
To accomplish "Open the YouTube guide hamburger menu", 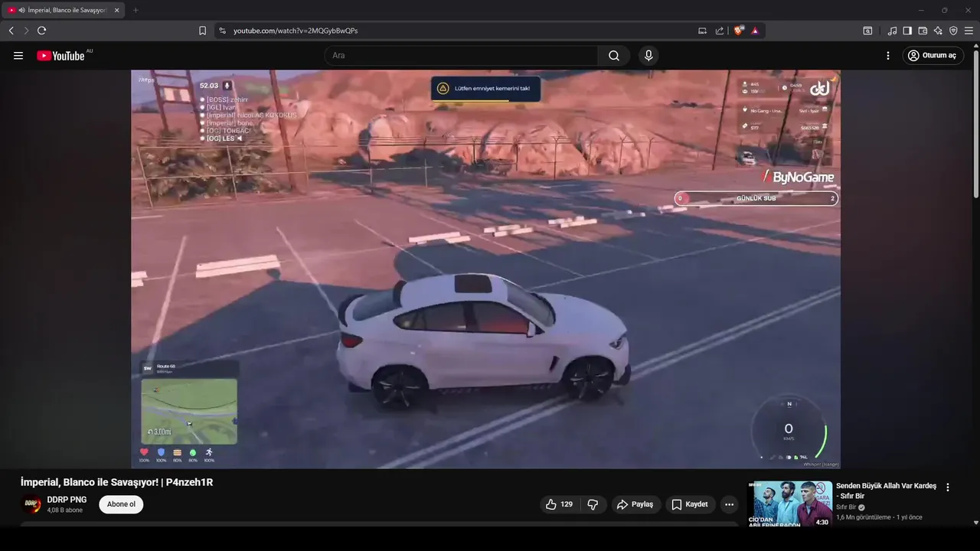I will click(x=18, y=56).
